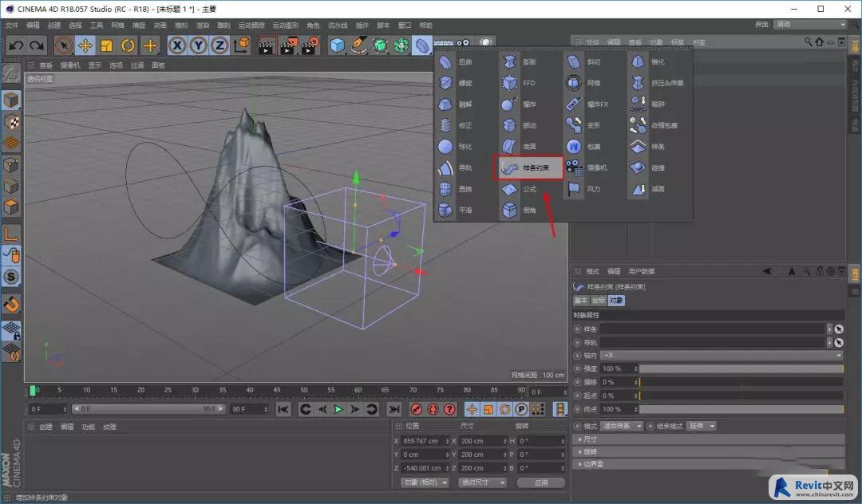Click the blue Bend deformer toolbar icon
Viewport: 862px width, 504px height.
[x=422, y=45]
